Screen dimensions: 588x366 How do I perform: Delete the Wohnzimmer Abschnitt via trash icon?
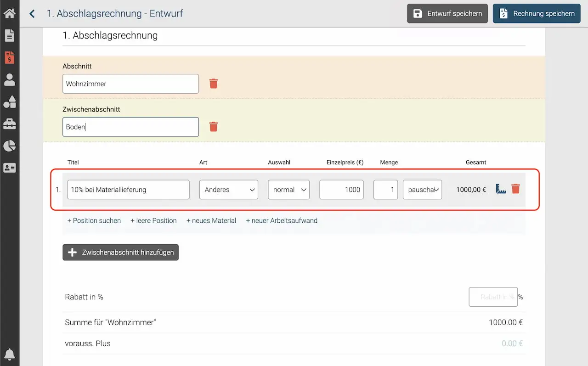point(214,84)
